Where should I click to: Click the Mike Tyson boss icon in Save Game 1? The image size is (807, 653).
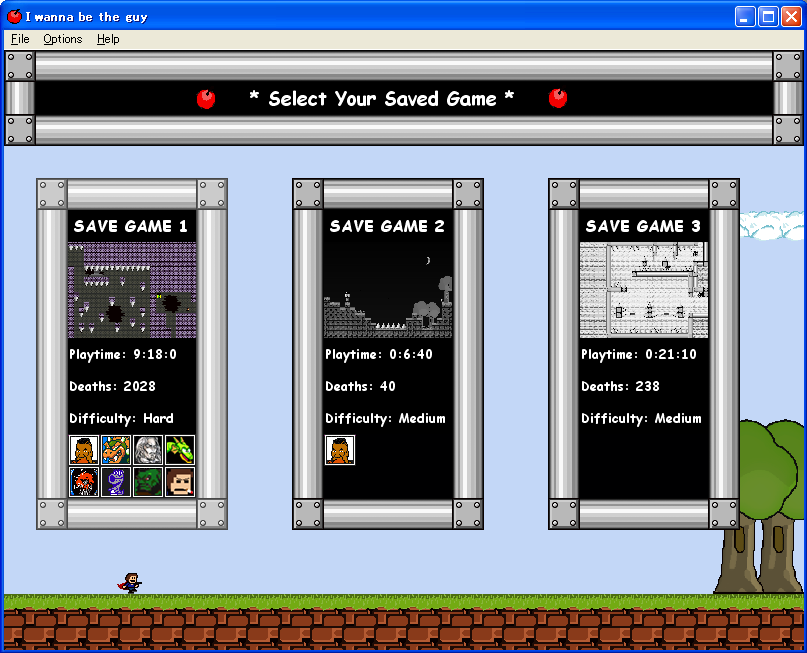point(84,450)
